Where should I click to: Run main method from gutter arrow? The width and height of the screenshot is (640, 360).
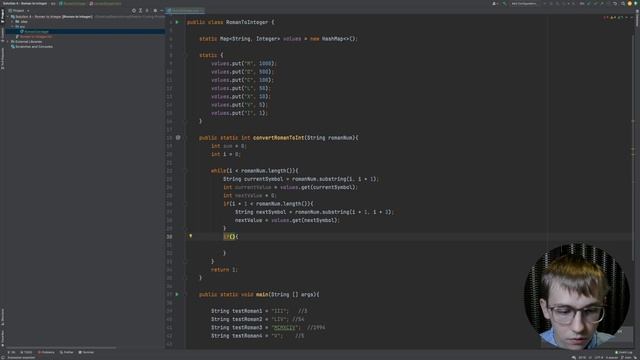pos(177,294)
